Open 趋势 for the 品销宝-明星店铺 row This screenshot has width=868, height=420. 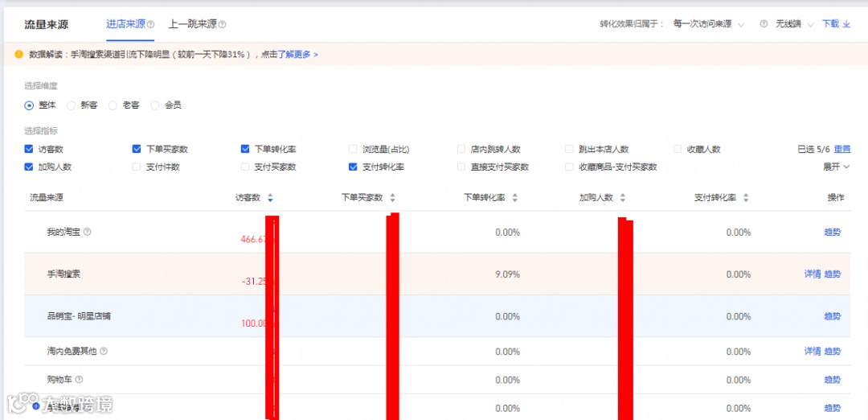(x=833, y=316)
